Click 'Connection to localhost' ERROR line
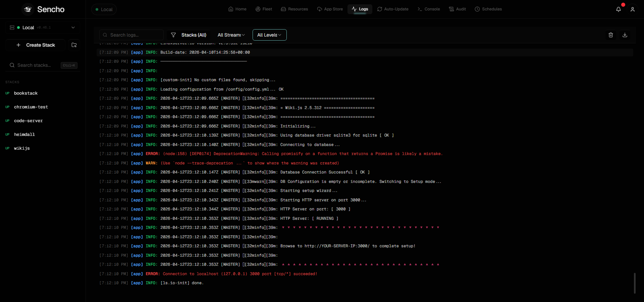 365,274
